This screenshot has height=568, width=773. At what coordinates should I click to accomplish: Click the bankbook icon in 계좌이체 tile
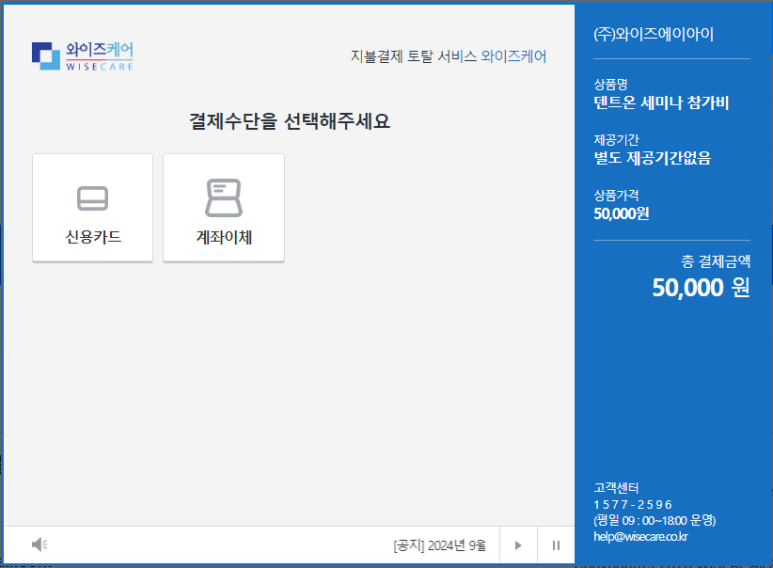[x=224, y=198]
